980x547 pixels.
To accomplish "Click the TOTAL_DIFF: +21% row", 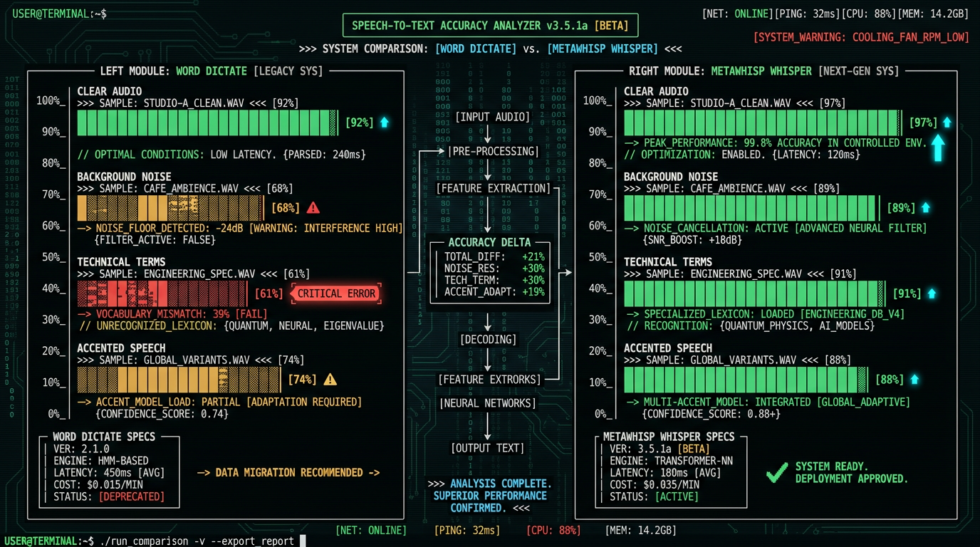I will pyautogui.click(x=494, y=256).
